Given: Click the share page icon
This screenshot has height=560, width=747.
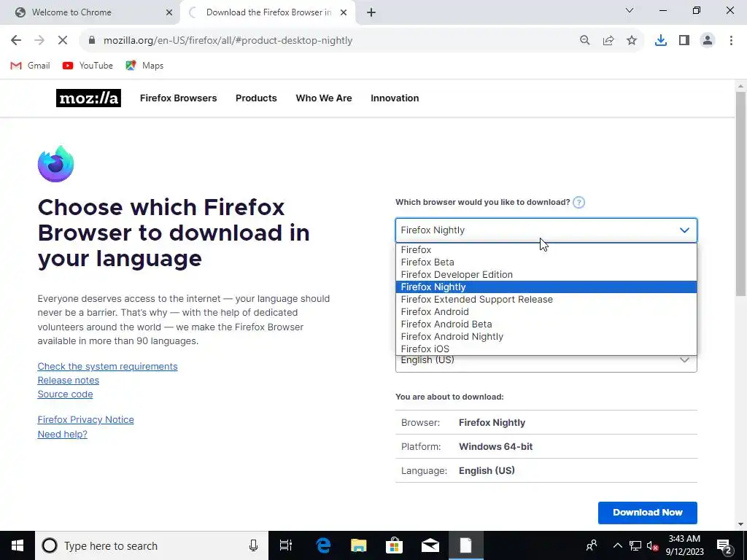Looking at the screenshot, I should 608,41.
